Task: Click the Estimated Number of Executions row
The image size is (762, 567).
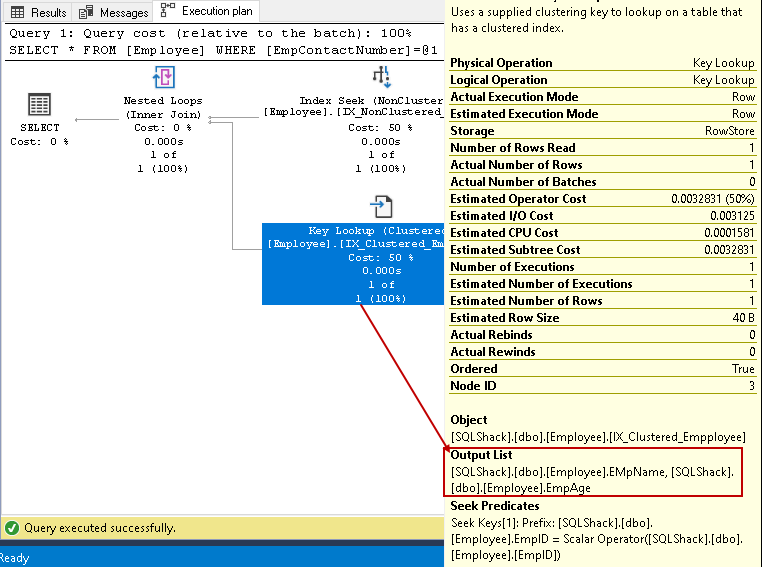Action: (x=603, y=284)
